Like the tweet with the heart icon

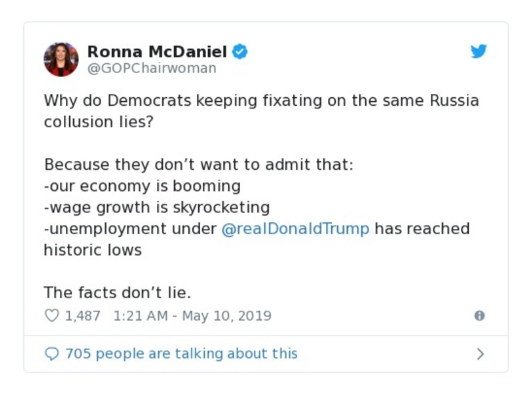51,315
